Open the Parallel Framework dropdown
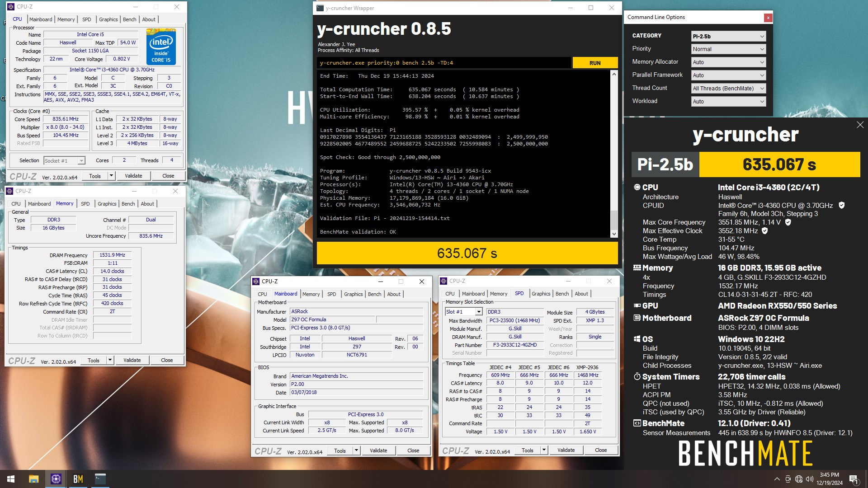This screenshot has height=488, width=868. (728, 75)
